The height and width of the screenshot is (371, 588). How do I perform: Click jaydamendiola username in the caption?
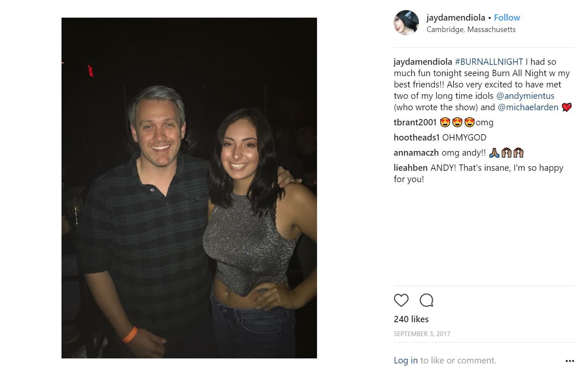(423, 62)
